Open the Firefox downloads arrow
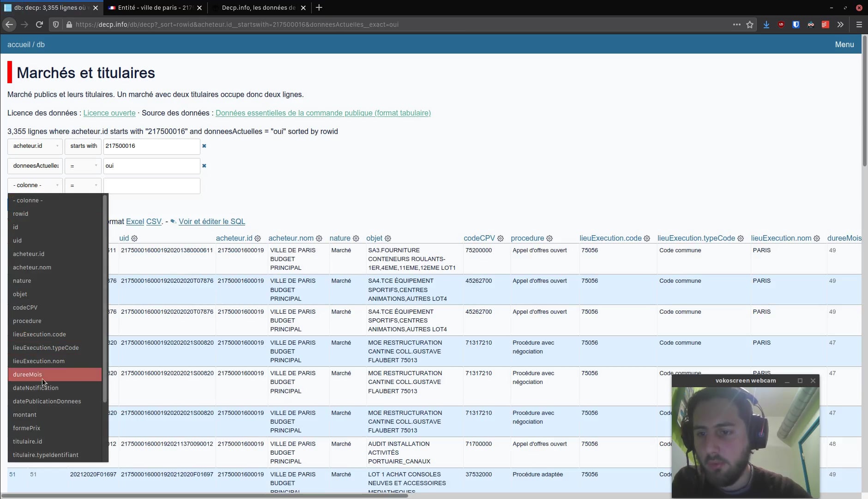The image size is (868, 499). [766, 24]
